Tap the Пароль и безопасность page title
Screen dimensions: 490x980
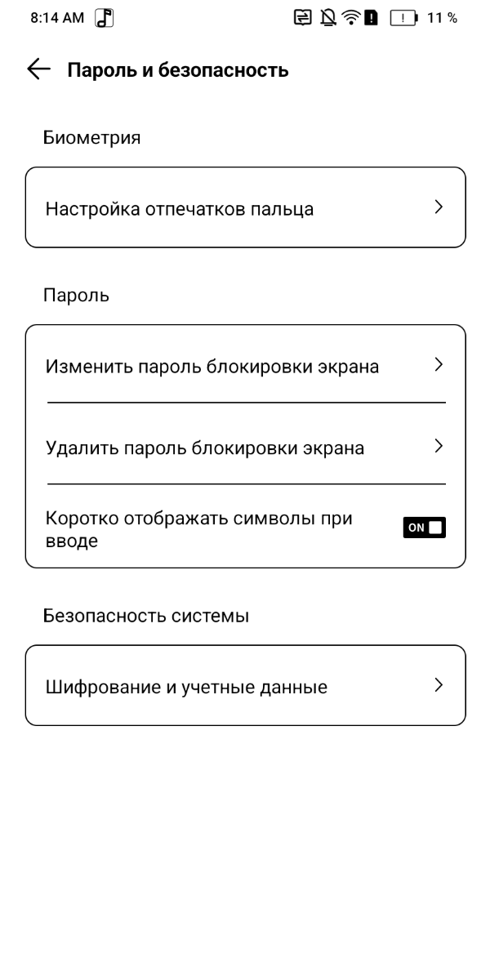(177, 70)
